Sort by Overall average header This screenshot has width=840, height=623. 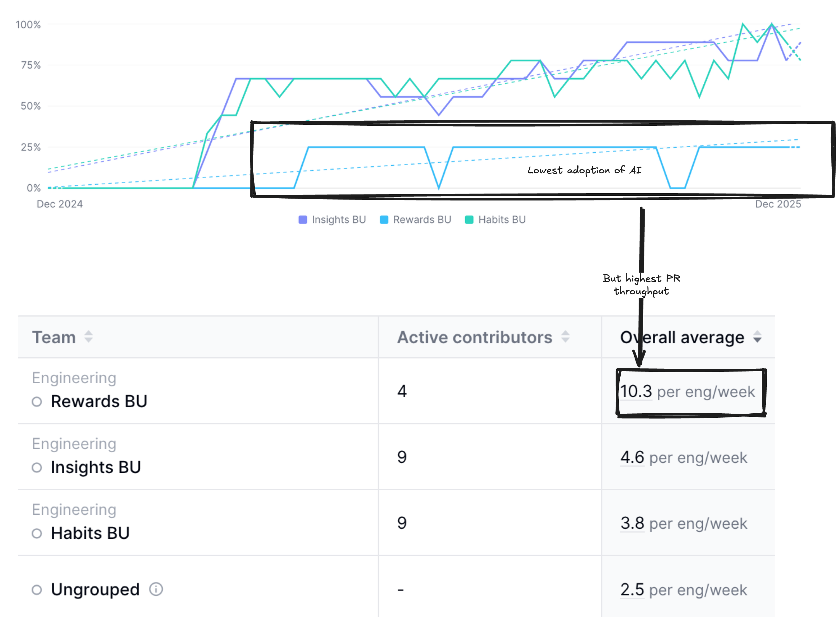(x=682, y=337)
